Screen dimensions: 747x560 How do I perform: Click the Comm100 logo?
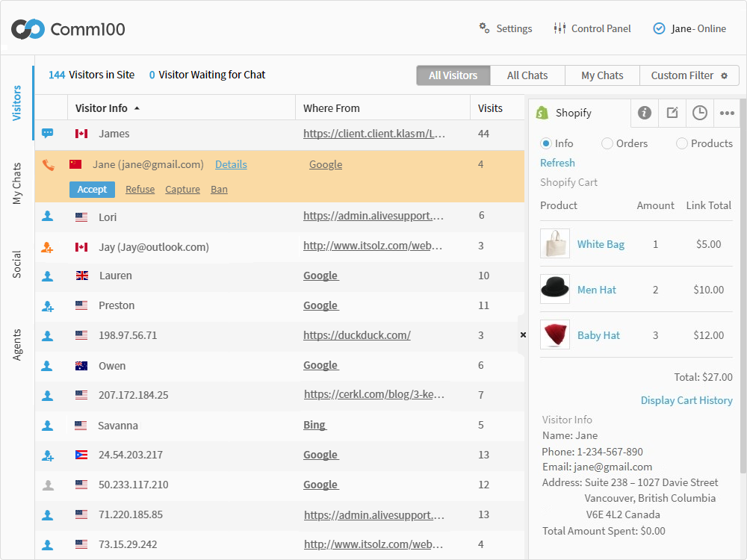(x=68, y=29)
